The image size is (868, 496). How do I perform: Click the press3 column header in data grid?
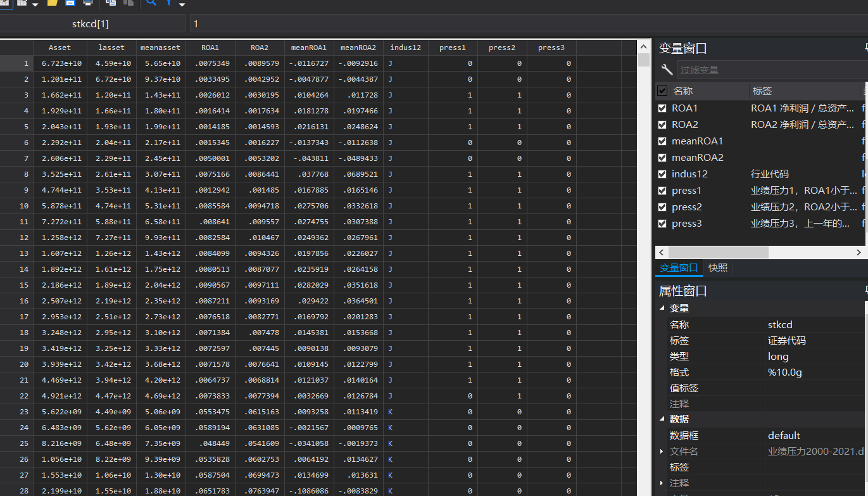551,48
